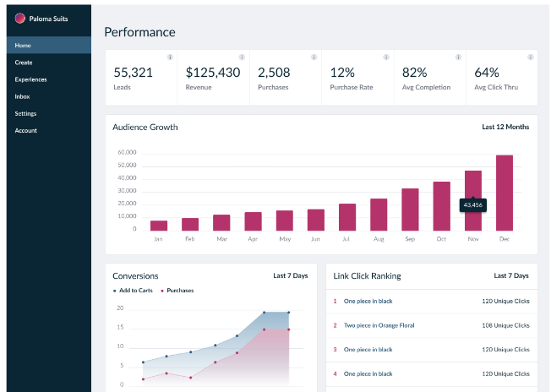Click info icon on Avg Completion card
This screenshot has height=392, width=551.
click(x=459, y=57)
